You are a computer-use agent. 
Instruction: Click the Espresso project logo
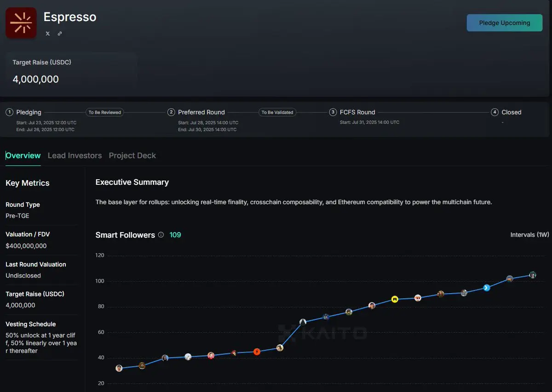(21, 23)
